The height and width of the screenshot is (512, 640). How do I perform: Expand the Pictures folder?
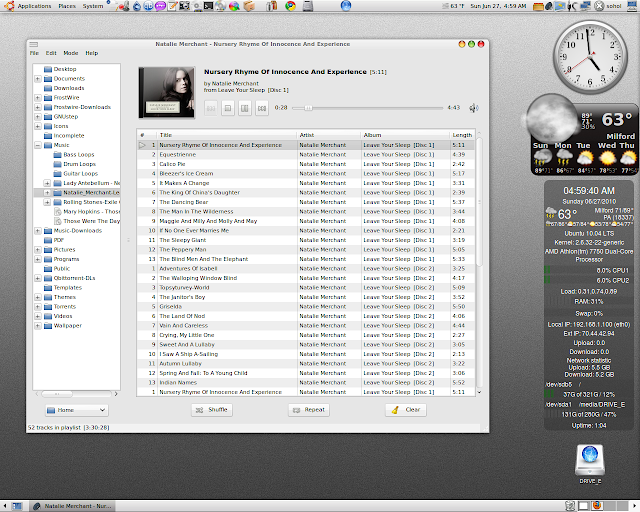pos(38,249)
